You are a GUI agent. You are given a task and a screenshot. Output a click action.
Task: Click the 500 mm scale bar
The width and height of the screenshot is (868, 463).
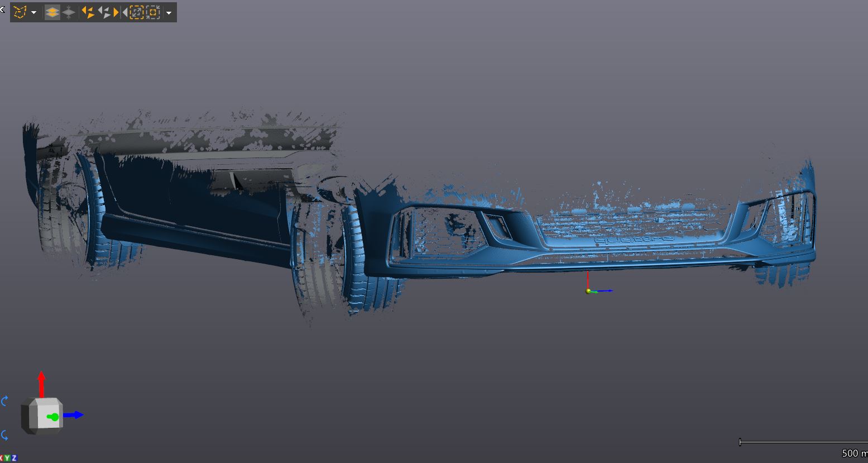pyautogui.click(x=803, y=443)
